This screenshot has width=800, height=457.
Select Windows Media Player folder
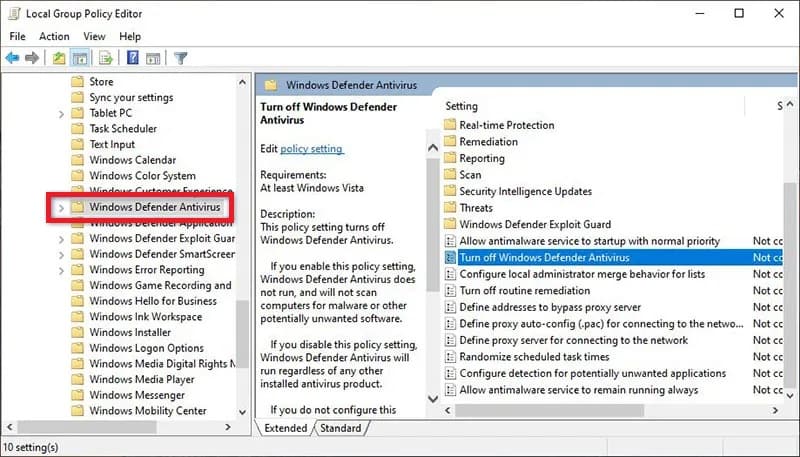[x=142, y=379]
